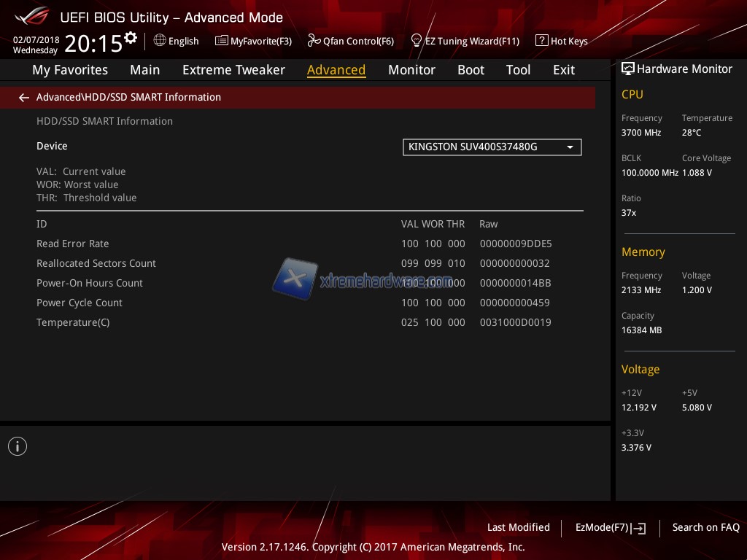Open the Tool tab

[x=518, y=70]
